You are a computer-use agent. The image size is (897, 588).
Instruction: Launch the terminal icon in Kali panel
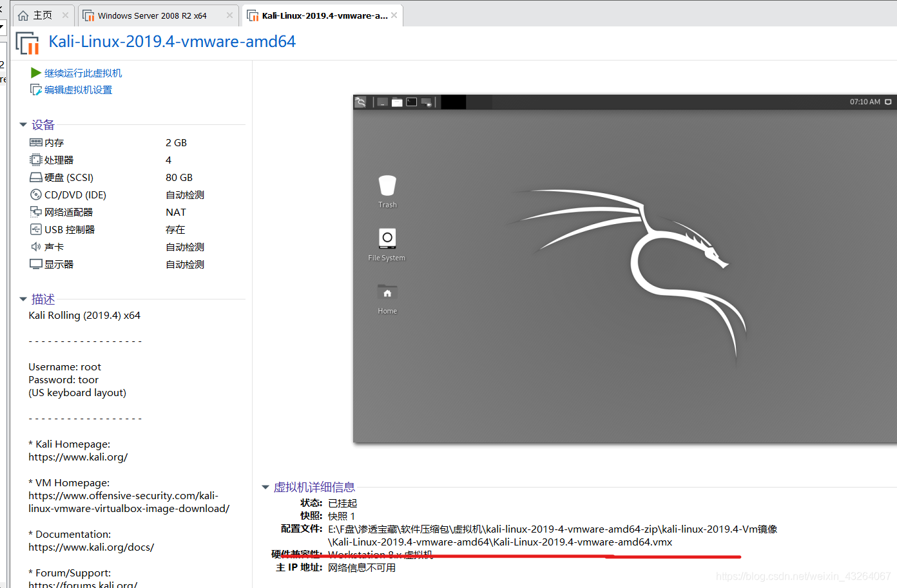pyautogui.click(x=412, y=102)
